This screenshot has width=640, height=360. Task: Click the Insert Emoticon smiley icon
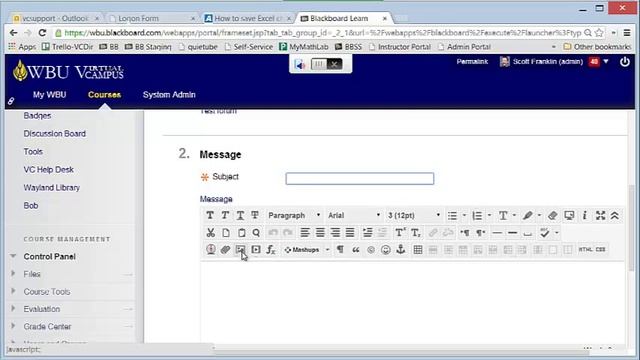click(386, 249)
